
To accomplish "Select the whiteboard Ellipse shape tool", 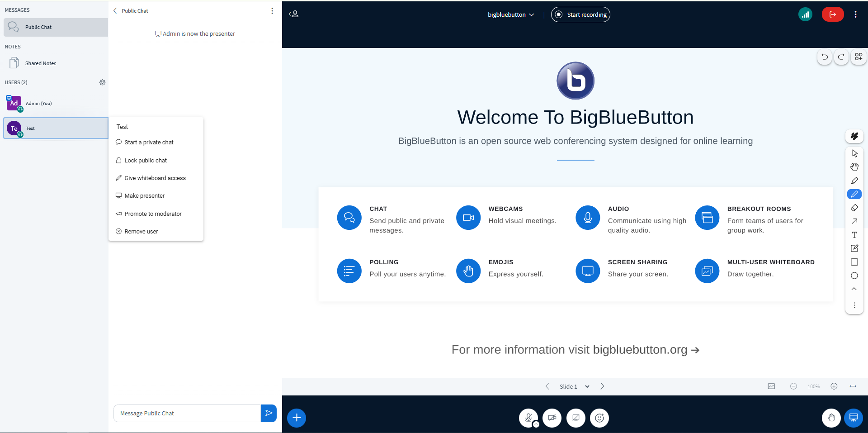I will [x=854, y=276].
